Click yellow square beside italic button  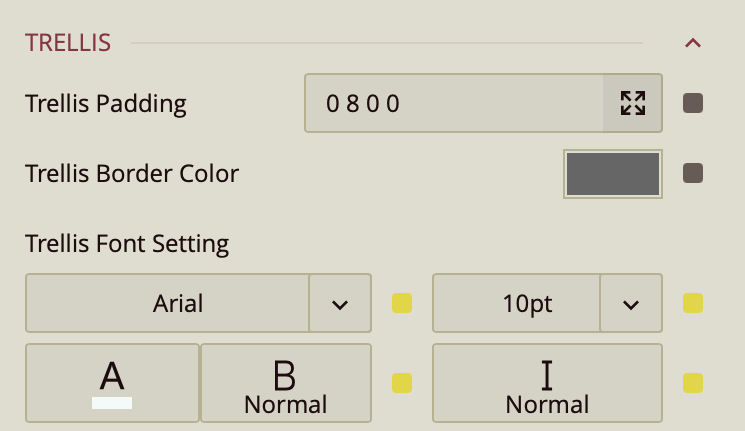pyautogui.click(x=692, y=383)
